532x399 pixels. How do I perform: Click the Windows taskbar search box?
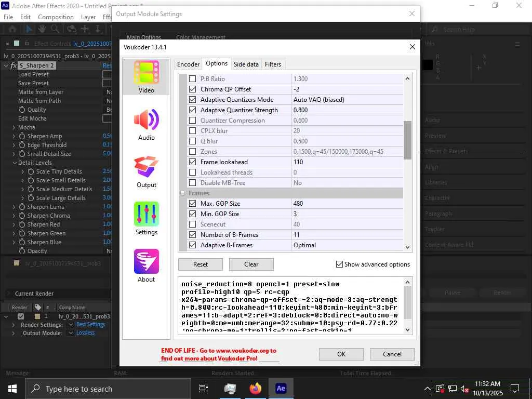(x=108, y=389)
